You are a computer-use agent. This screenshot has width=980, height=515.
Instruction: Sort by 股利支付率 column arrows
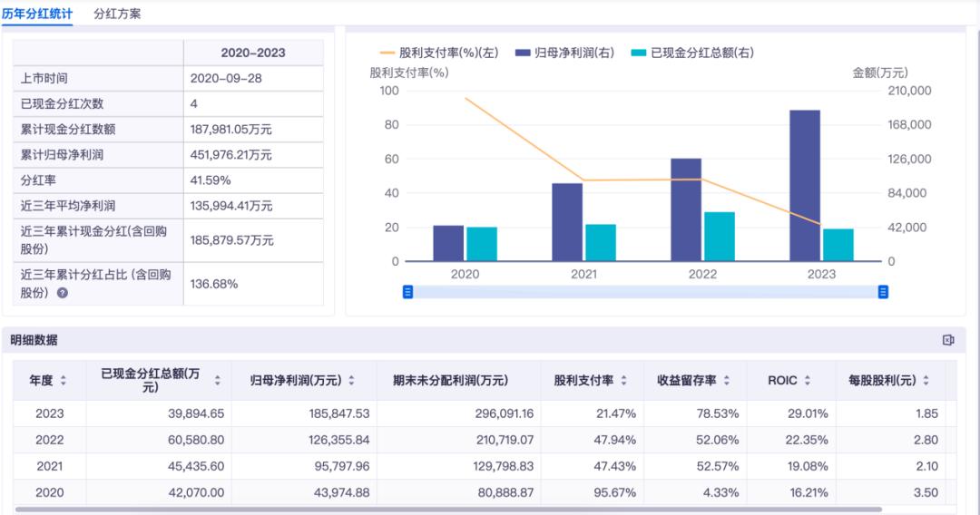623,381
